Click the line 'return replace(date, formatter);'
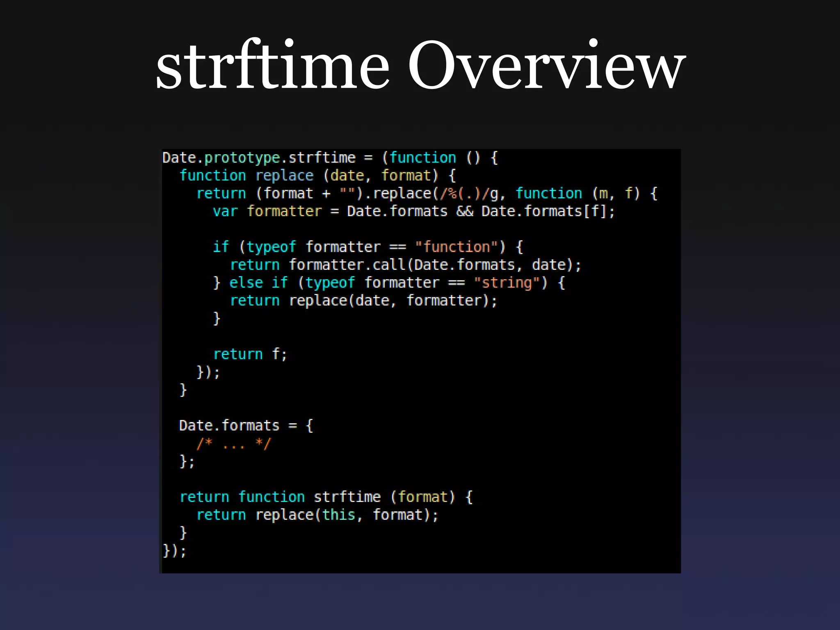The image size is (840, 630). click(x=363, y=301)
